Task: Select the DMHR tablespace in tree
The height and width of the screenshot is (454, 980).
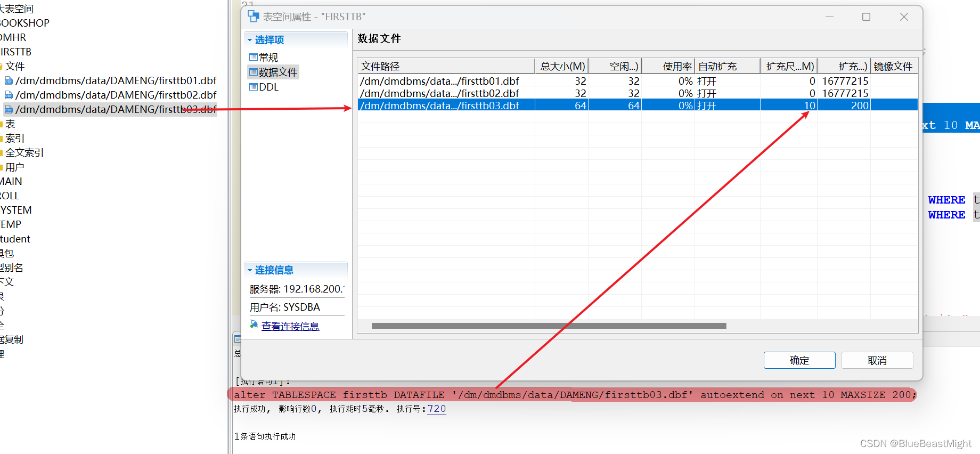Action: [13, 37]
